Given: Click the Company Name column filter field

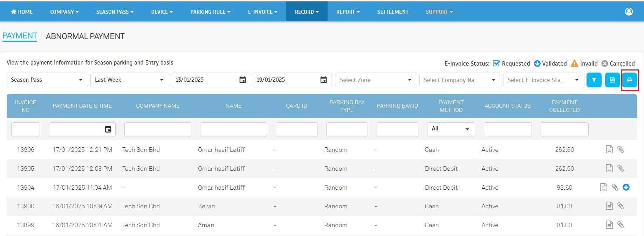Looking at the screenshot, I should (158, 129).
